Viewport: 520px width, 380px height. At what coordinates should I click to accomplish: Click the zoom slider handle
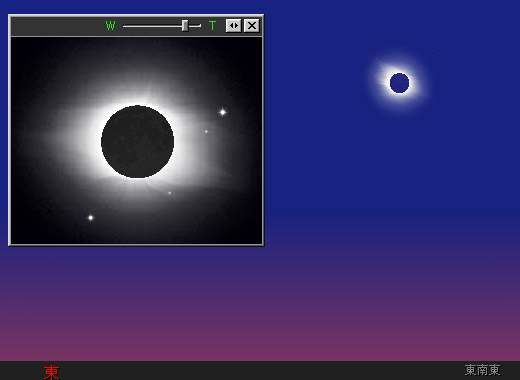185,26
